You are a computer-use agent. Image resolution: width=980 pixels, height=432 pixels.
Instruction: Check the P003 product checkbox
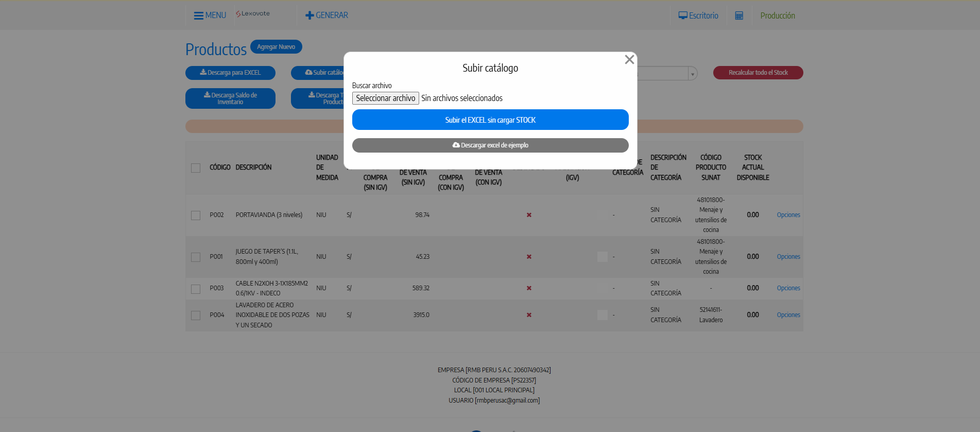[196, 289]
